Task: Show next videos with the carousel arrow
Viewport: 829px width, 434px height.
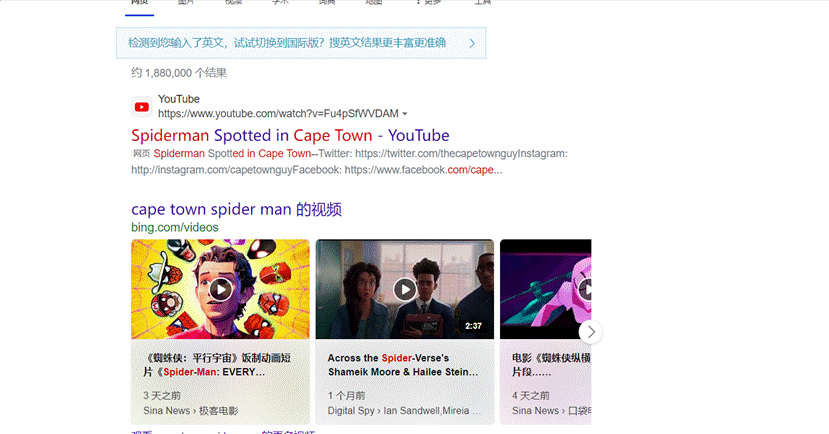Action: coord(591,332)
